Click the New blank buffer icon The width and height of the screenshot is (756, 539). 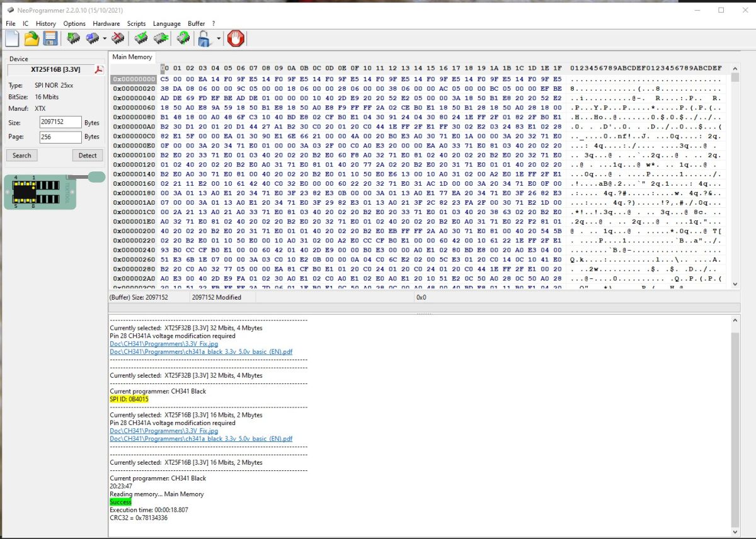pos(12,38)
